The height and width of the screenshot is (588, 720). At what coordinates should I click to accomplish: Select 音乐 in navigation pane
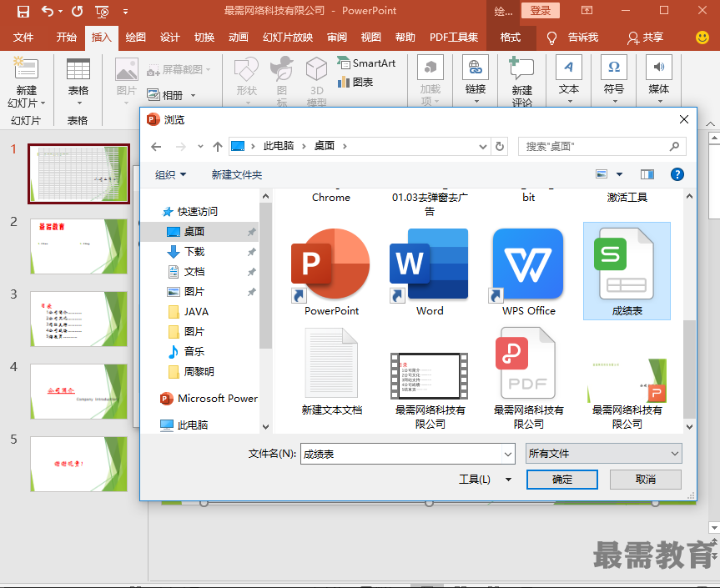(194, 352)
